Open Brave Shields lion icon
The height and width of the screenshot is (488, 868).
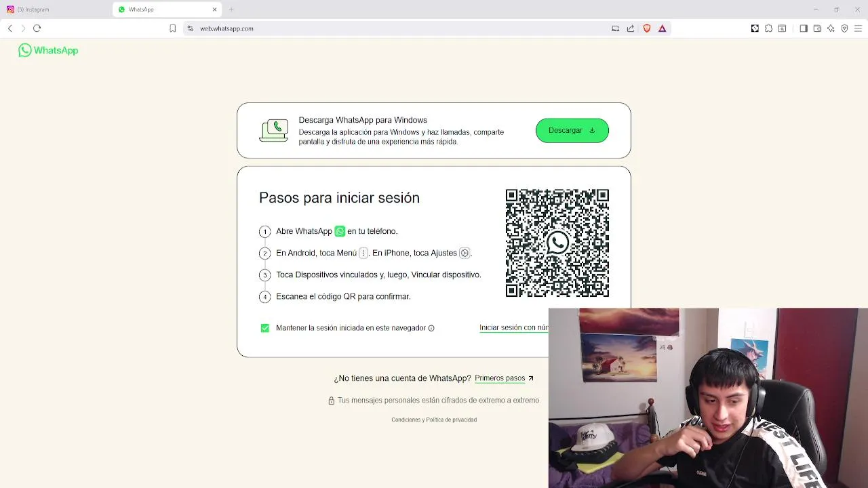coord(647,28)
